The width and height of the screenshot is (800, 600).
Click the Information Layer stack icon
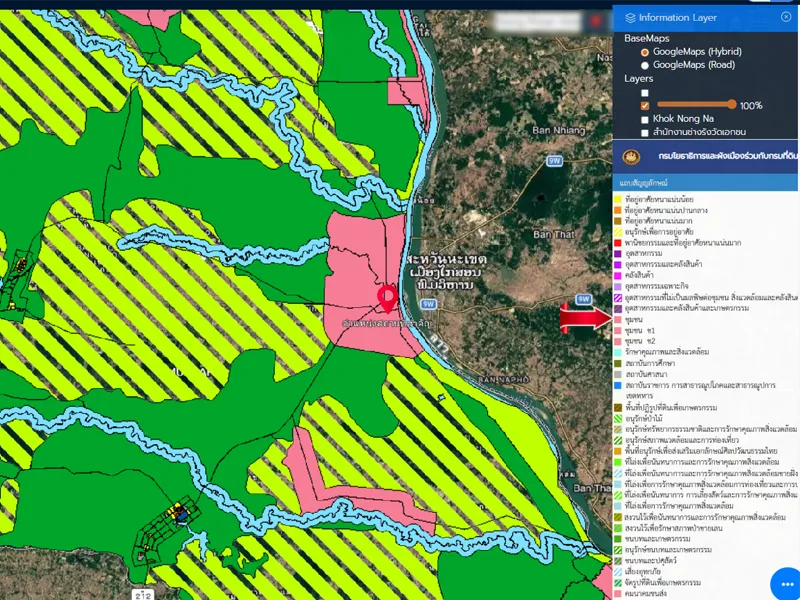pos(628,17)
